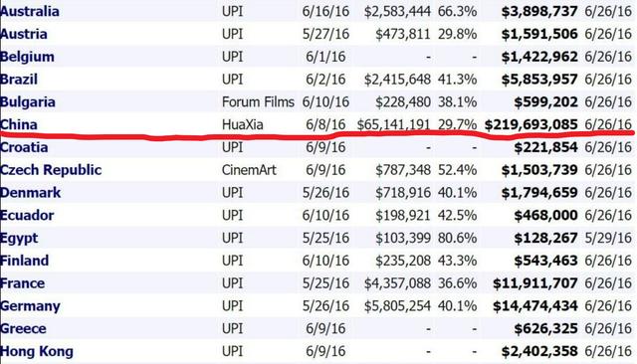The image size is (637, 364).
Task: Select the Czech Republic link
Action: tap(51, 170)
